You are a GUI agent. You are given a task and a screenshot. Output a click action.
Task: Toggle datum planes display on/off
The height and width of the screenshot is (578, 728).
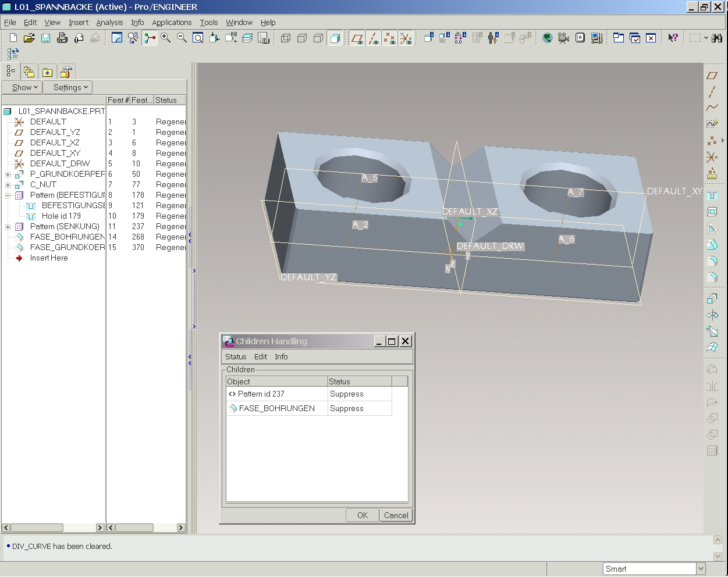[357, 38]
